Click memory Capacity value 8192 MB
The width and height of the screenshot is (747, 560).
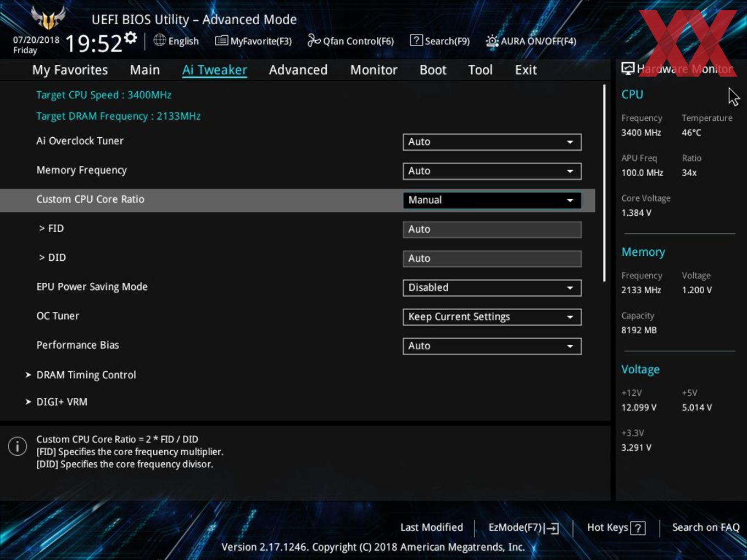(x=639, y=330)
